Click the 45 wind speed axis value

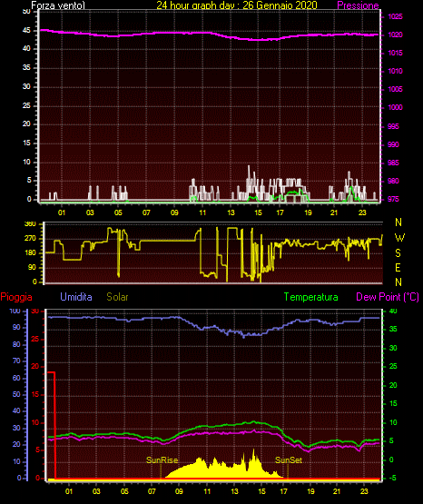(26, 30)
